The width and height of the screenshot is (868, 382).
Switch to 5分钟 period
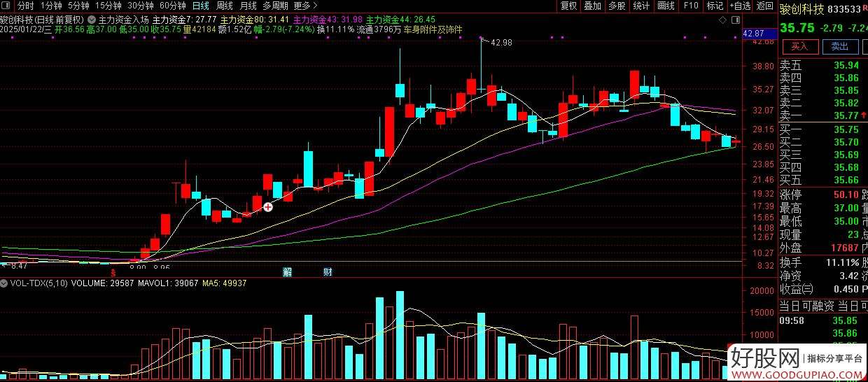78,6
